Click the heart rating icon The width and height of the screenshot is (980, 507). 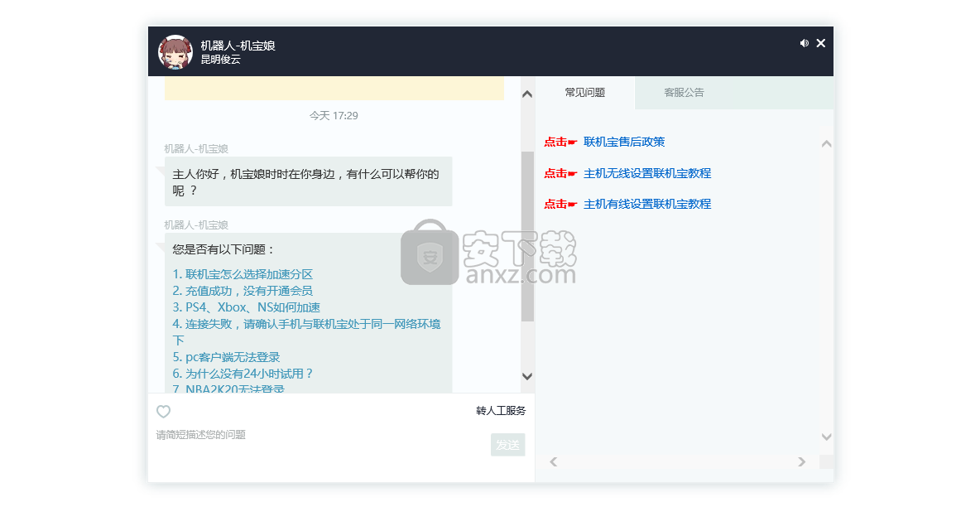pos(163,411)
